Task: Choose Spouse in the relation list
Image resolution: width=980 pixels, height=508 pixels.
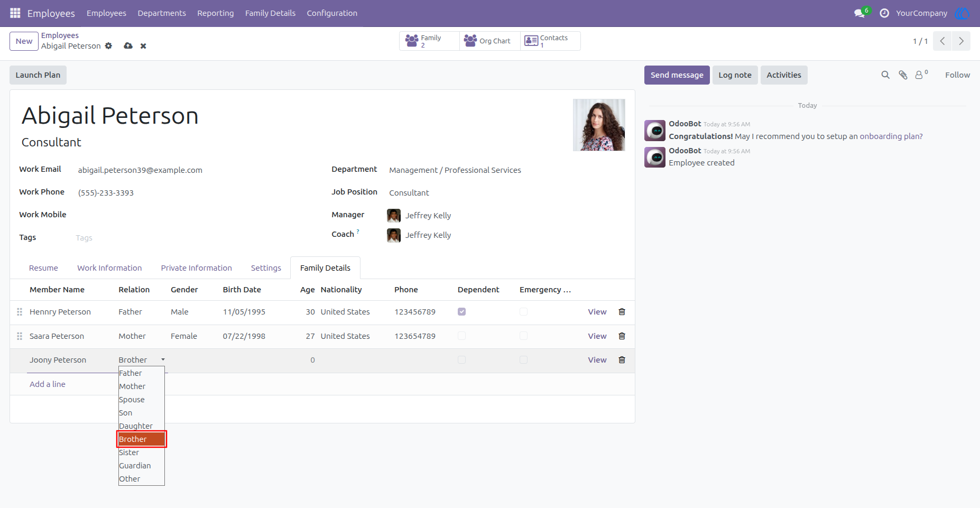Action: (142, 400)
